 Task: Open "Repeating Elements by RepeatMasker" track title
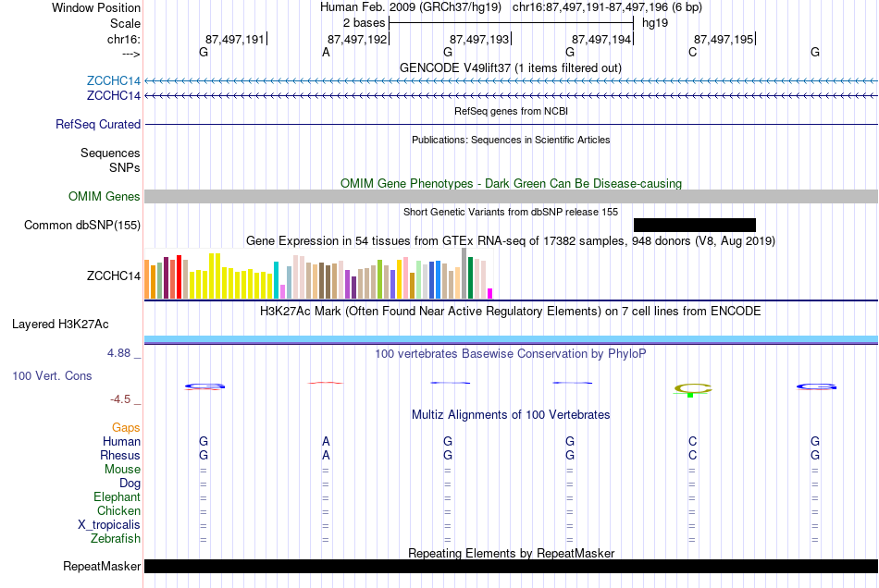point(511,553)
